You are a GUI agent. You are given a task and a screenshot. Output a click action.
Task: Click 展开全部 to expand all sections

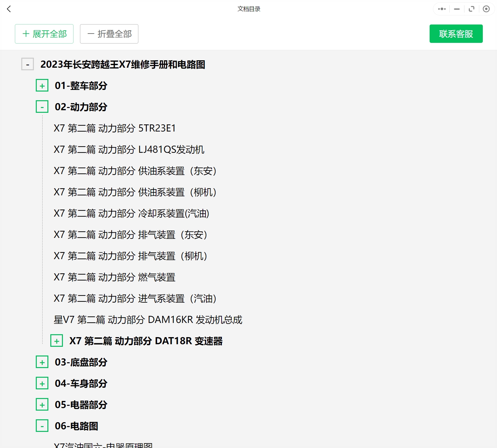44,34
